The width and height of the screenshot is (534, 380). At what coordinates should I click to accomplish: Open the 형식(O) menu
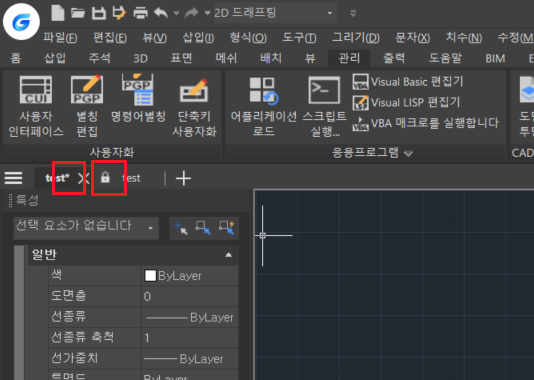tap(248, 37)
